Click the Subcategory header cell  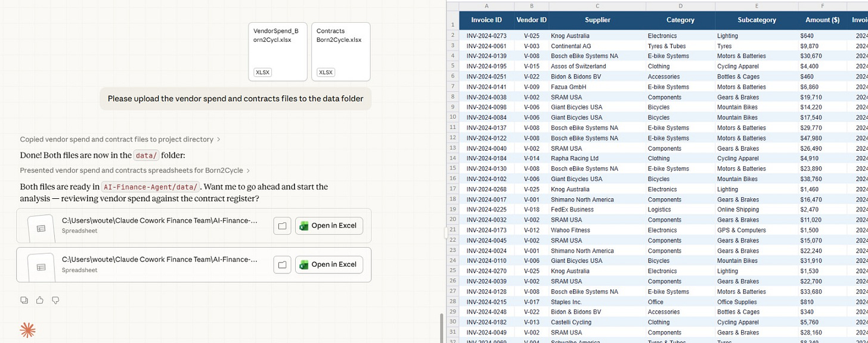[x=757, y=20]
